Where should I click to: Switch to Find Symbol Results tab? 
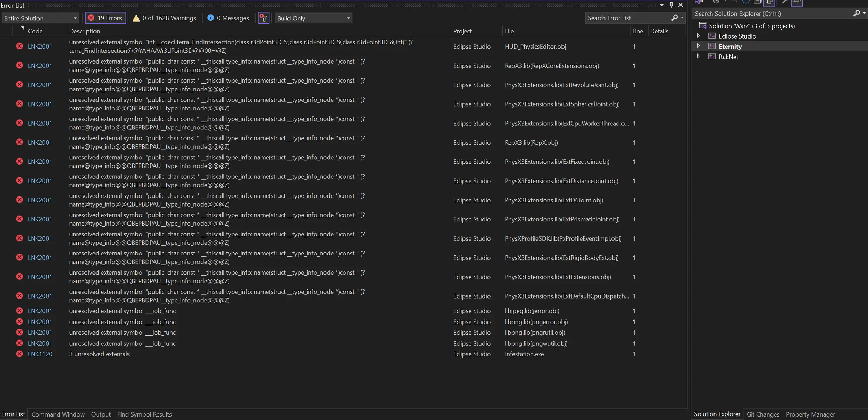[144, 414]
